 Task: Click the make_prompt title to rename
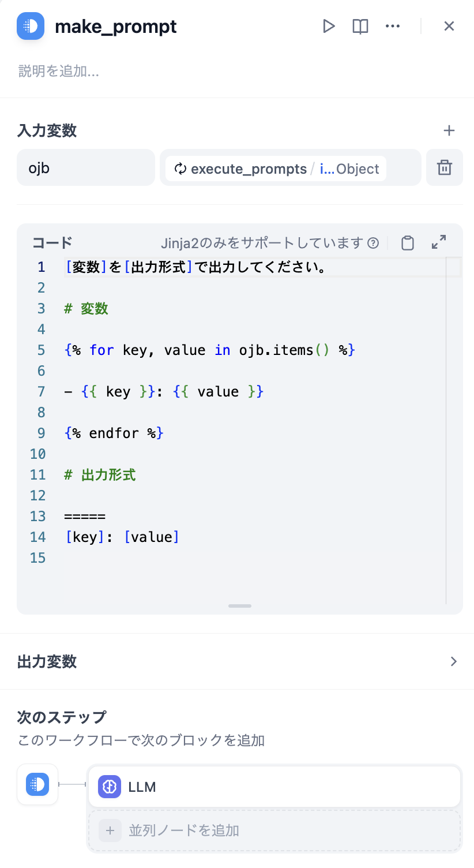pos(116,27)
